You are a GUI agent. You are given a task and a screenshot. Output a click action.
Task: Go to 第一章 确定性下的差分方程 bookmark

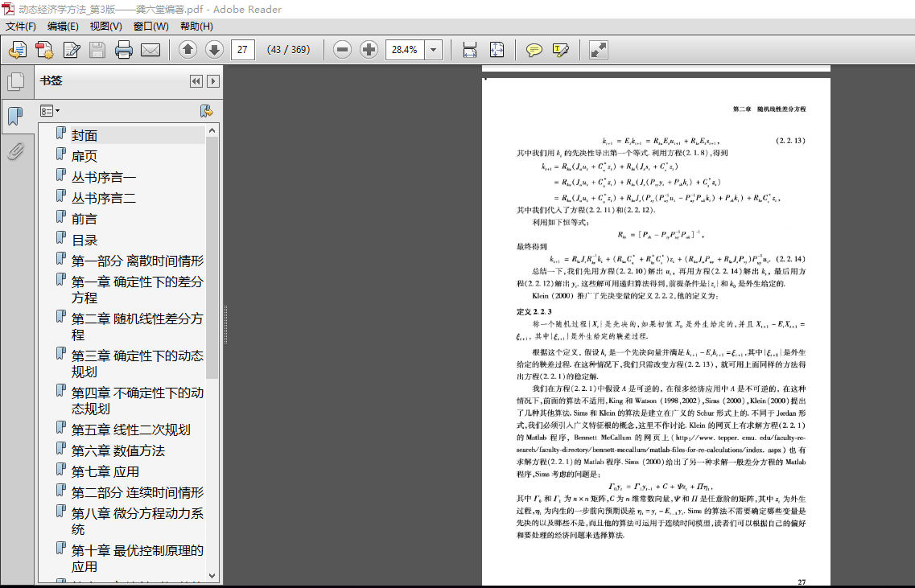point(137,290)
